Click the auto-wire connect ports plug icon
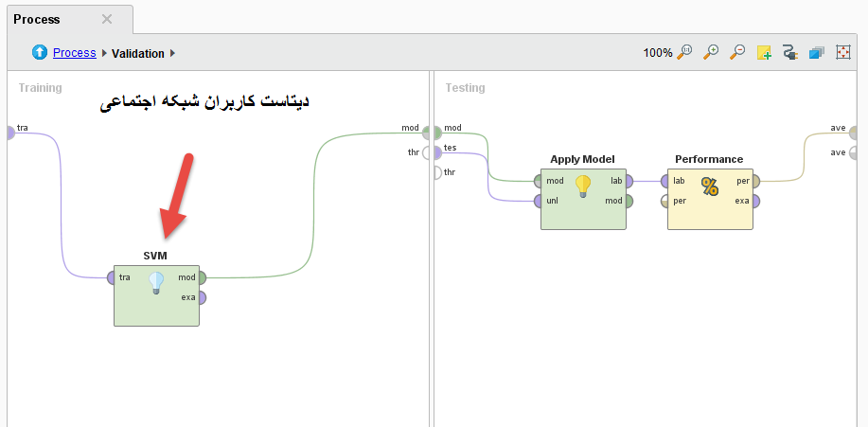 (790, 53)
